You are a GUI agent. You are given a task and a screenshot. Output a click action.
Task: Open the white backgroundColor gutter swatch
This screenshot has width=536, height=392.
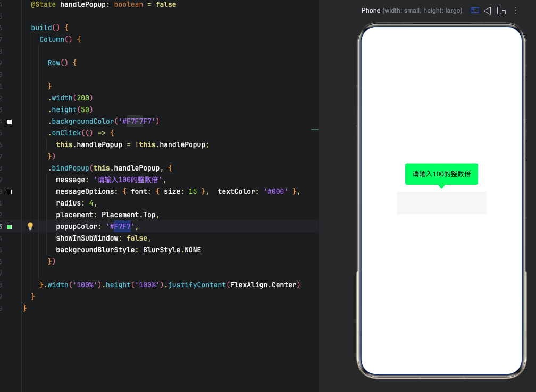coord(9,122)
